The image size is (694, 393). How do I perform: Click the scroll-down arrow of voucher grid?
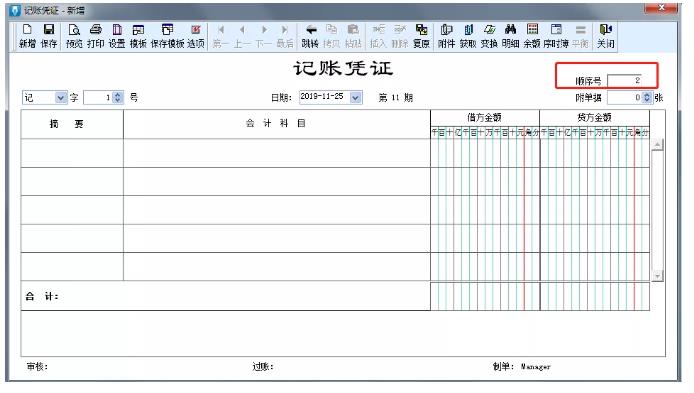click(658, 275)
